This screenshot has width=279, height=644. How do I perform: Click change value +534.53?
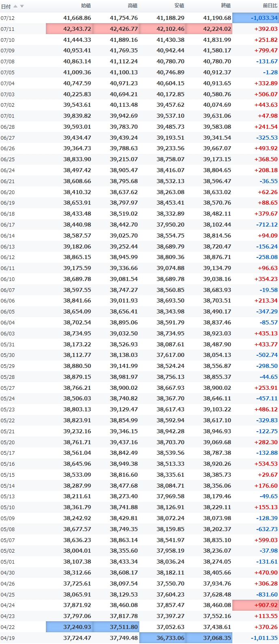266,464
